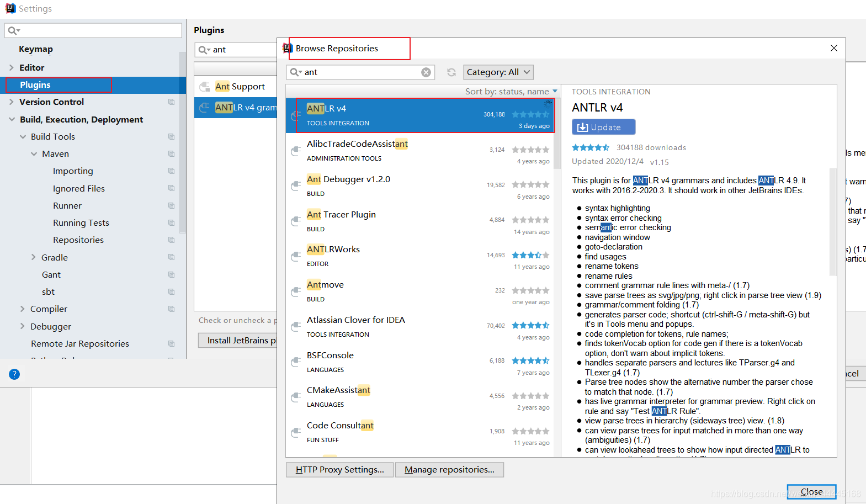
Task: Click the star rating in ANTLR v4 details
Action: click(591, 147)
